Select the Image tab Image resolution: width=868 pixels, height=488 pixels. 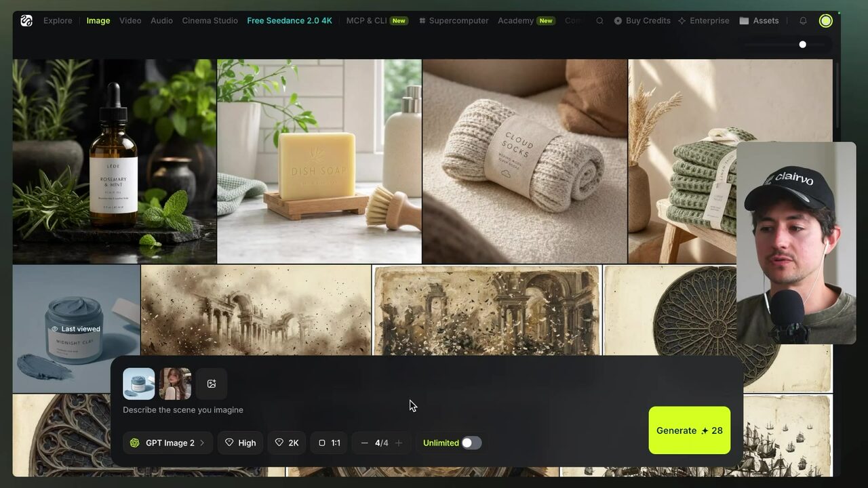98,21
